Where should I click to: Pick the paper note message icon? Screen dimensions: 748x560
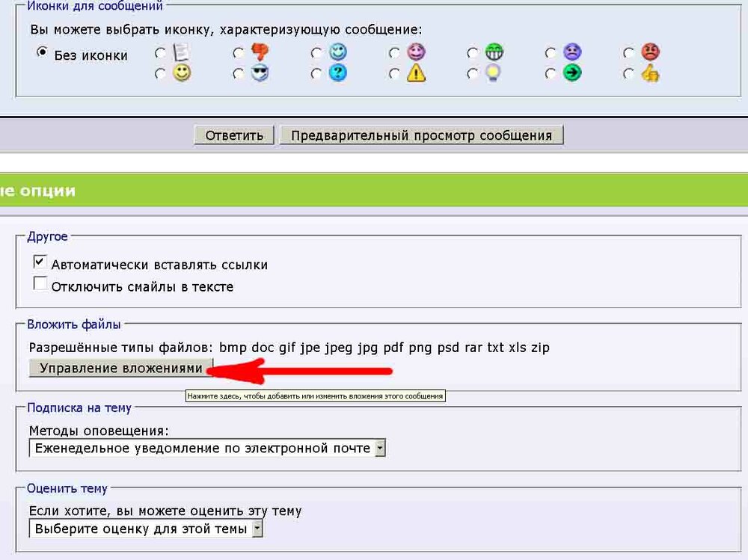(x=181, y=52)
